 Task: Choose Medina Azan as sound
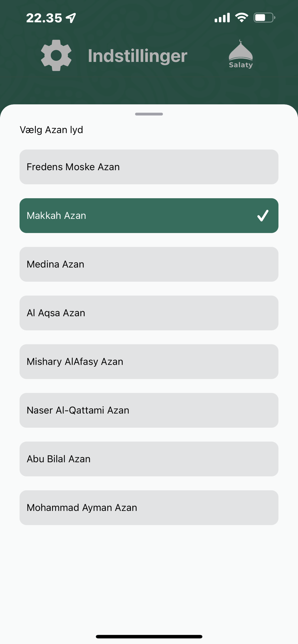149,264
